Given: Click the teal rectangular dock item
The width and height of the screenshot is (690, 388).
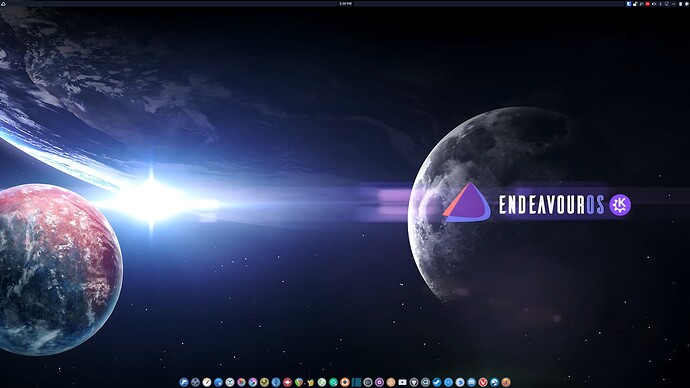Looking at the screenshot, I should pos(356,382).
